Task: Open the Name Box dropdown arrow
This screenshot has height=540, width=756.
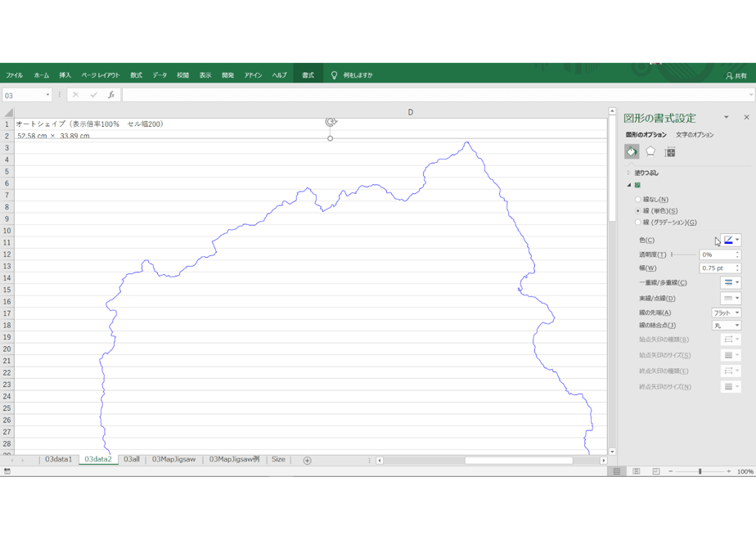Action: (47, 95)
